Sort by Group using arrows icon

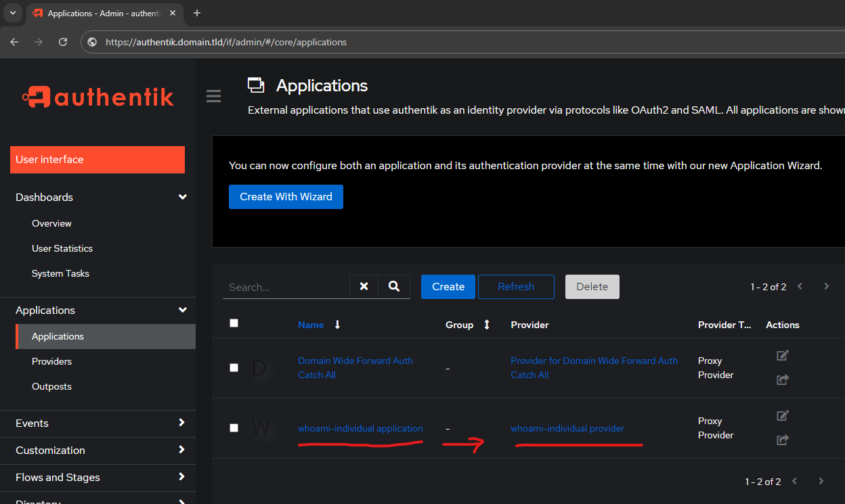click(486, 325)
